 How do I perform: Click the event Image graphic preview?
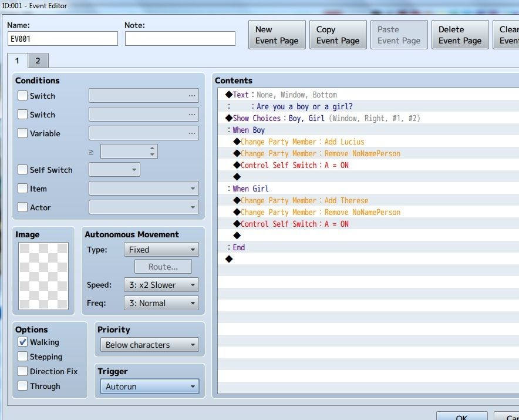(x=43, y=276)
